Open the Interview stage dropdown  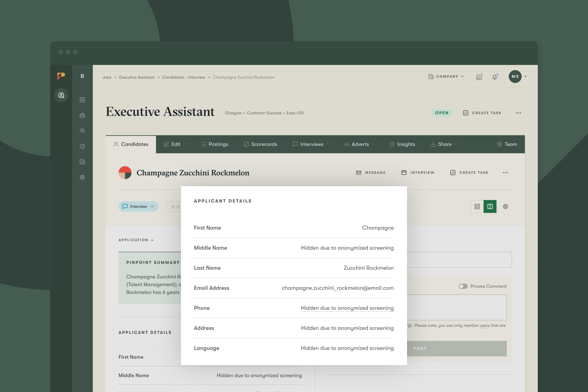point(138,206)
